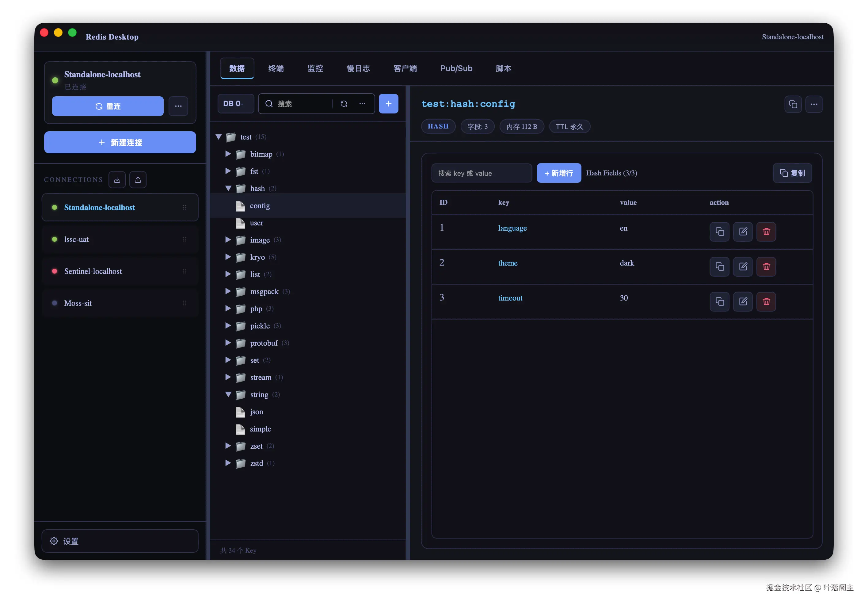Delete the language hash field
The height and width of the screenshot is (606, 868).
pyautogui.click(x=766, y=232)
